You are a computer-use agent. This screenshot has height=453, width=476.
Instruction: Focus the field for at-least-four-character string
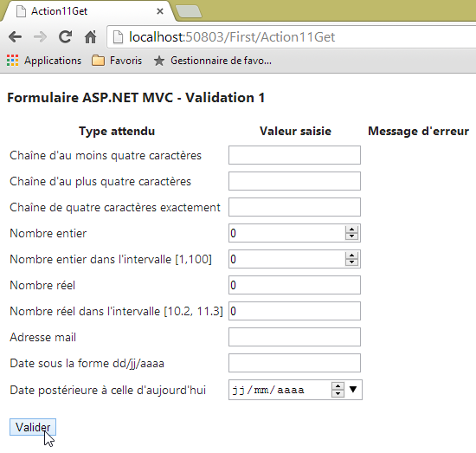(294, 155)
